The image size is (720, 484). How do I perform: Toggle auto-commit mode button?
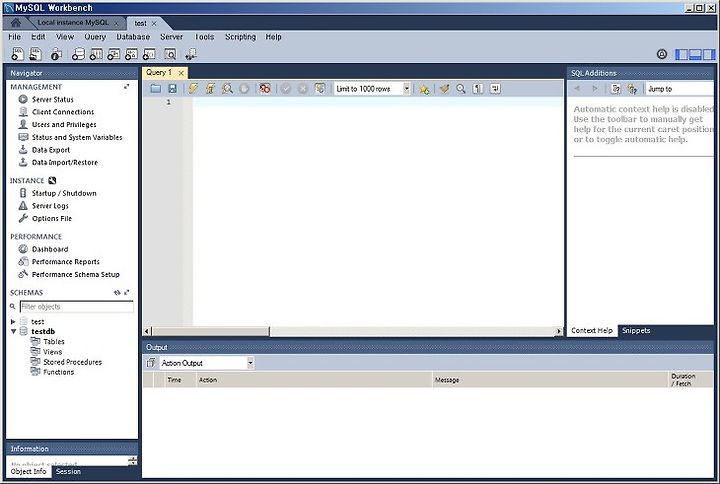pyautogui.click(x=320, y=88)
